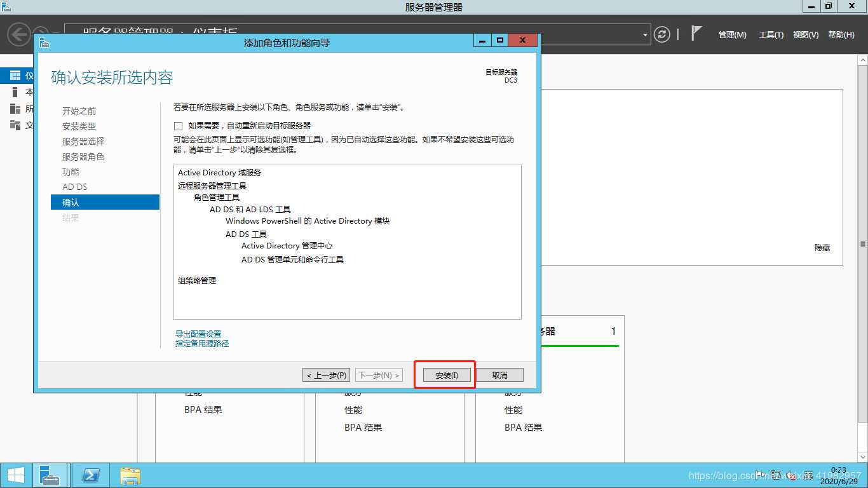Viewport: 868px width, 488px height.
Task: Launch PowerShell from the taskbar
Action: (90, 475)
